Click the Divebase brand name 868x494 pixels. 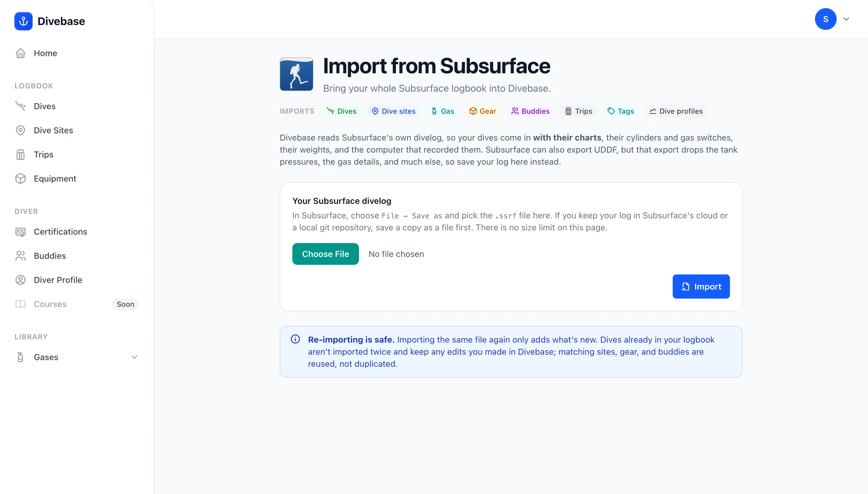point(61,21)
